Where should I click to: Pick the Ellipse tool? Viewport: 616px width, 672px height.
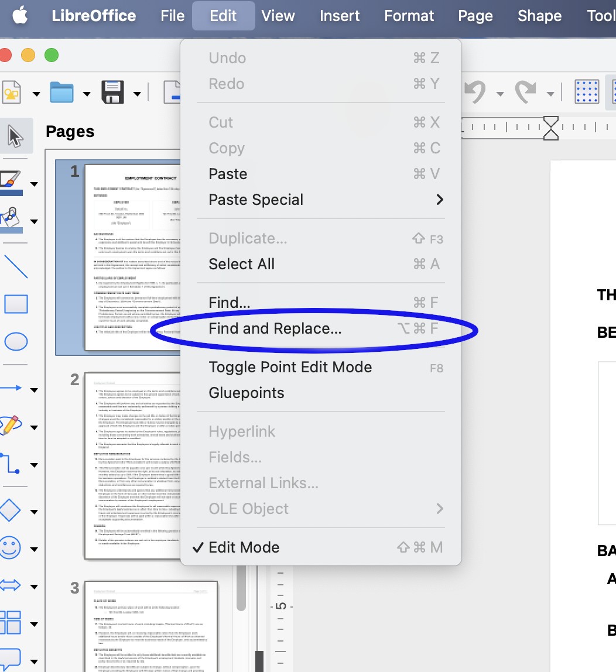click(x=16, y=342)
